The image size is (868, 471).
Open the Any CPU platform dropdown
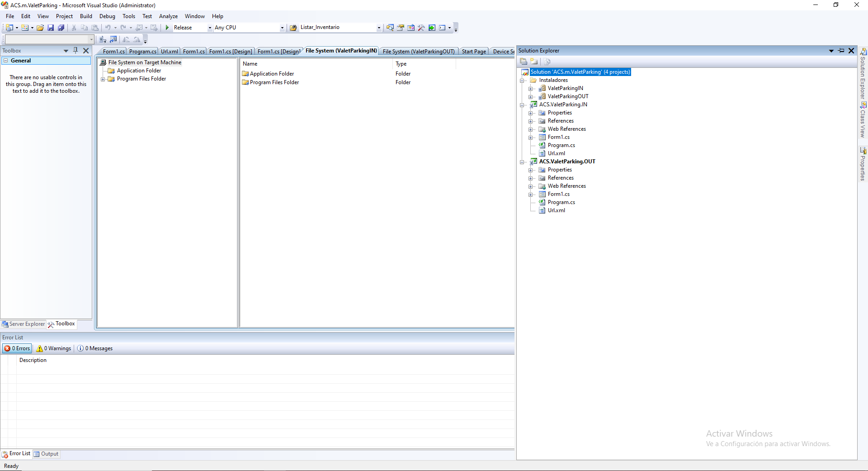pos(282,28)
